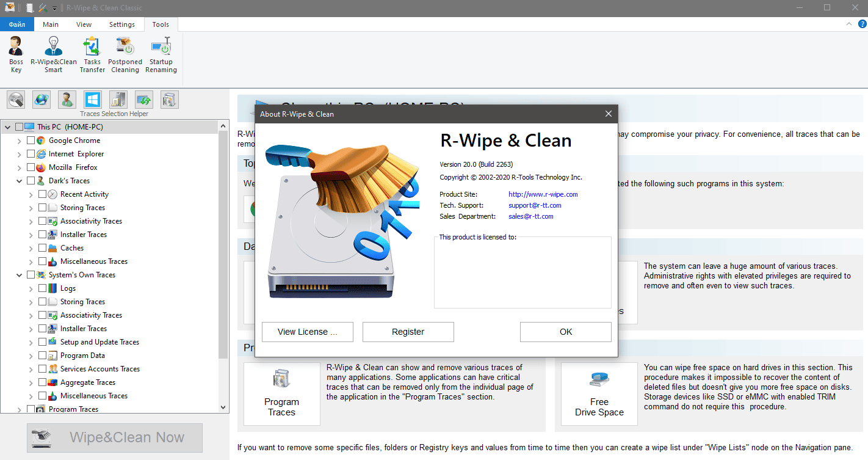Click the green-arrows update helper icon

coord(144,100)
